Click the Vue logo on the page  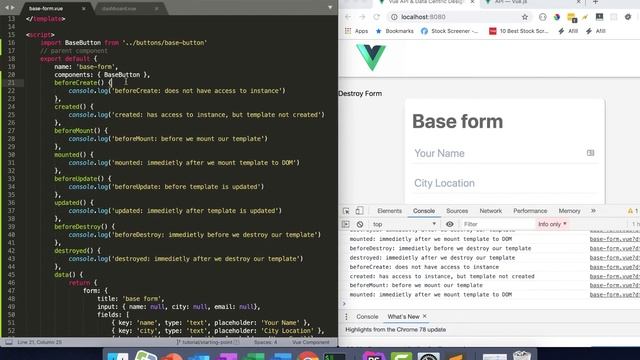(371, 58)
